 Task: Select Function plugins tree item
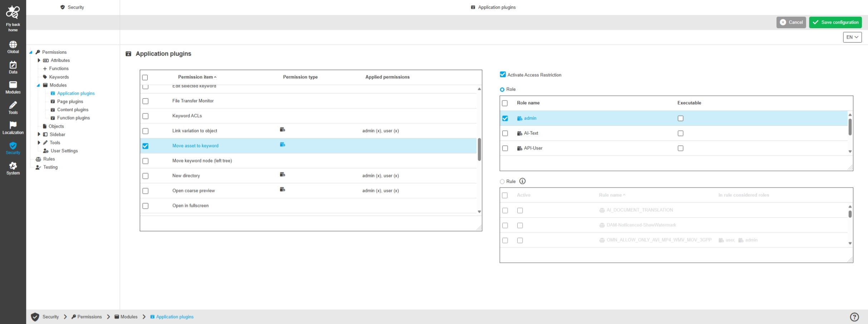click(x=73, y=118)
